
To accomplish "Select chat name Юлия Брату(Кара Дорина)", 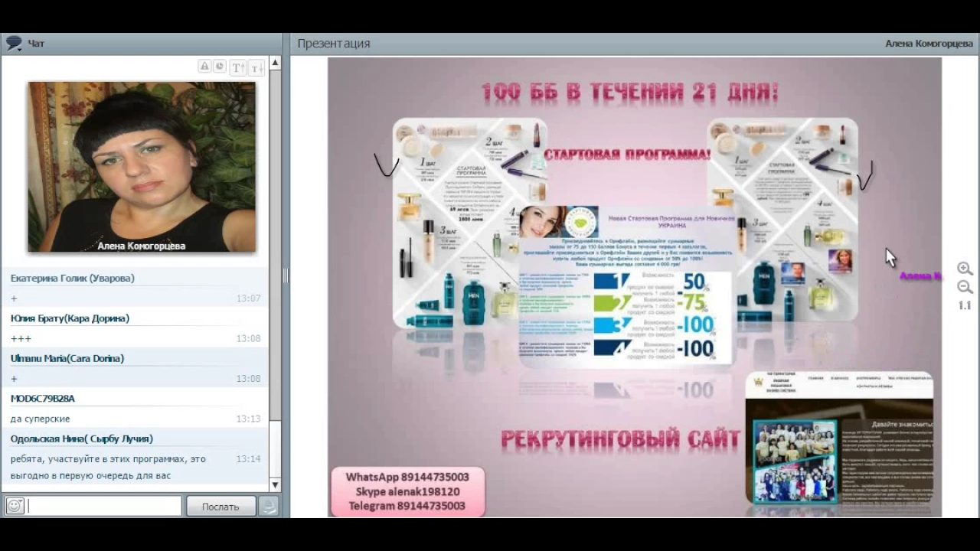I will coord(70,318).
